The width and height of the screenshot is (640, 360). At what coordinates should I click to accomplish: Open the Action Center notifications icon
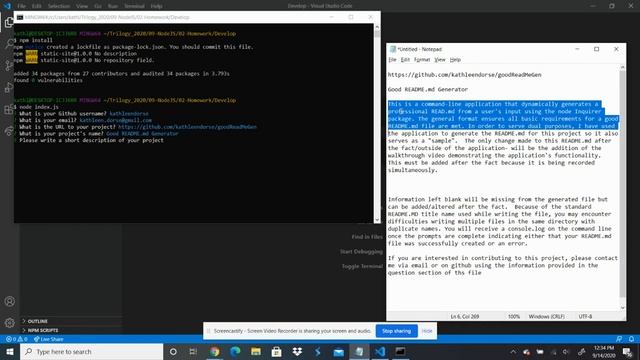(x=627, y=351)
